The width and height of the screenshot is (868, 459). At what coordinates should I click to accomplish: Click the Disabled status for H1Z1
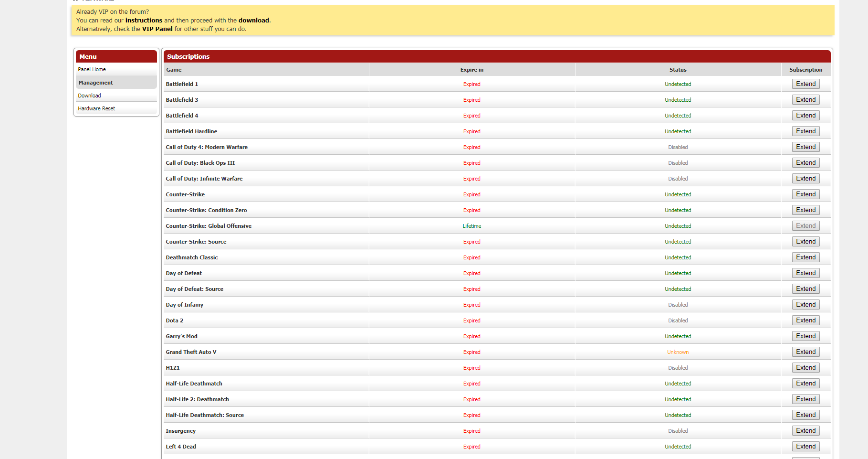click(x=678, y=368)
